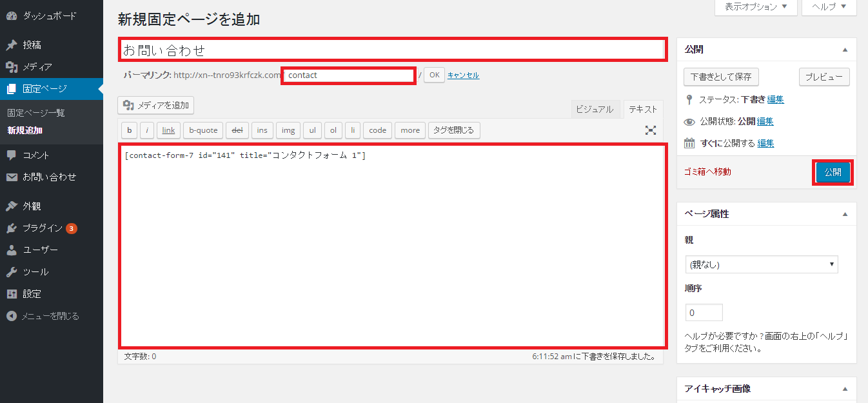Click the 順序 order input field

(x=704, y=312)
